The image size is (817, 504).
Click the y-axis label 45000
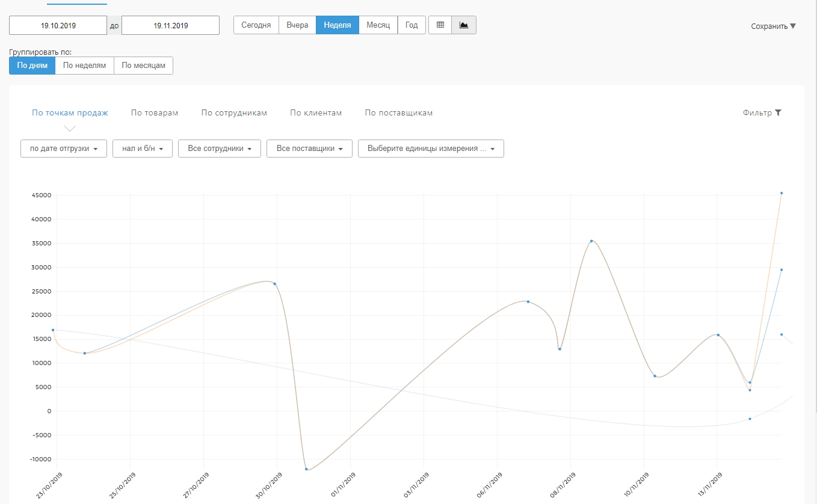(42, 195)
